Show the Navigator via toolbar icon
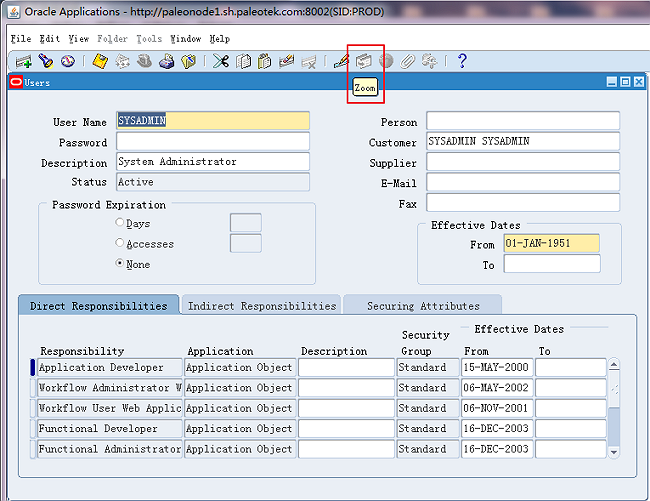 pyautogui.click(x=68, y=61)
